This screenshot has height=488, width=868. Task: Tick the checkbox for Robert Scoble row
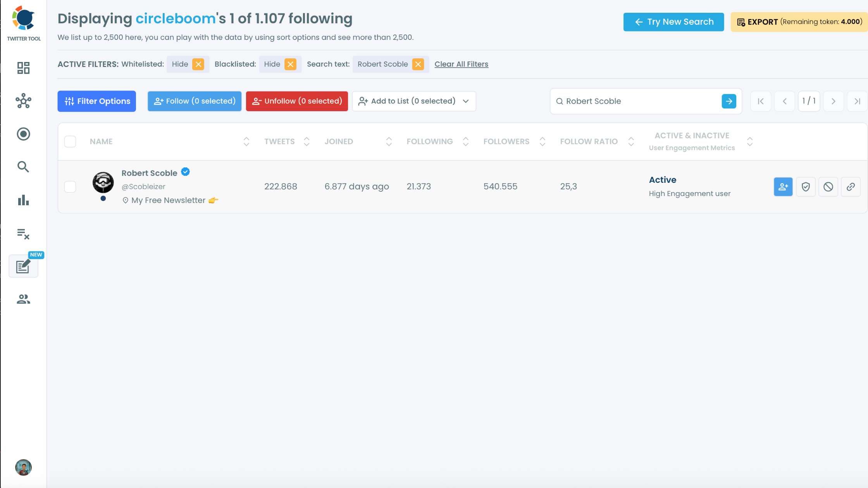click(x=70, y=187)
